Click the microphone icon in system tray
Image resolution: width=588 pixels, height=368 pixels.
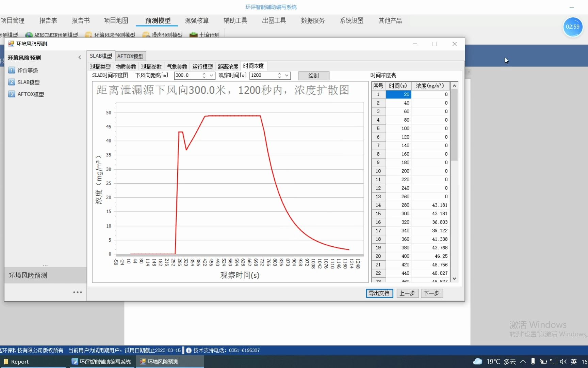[533, 362]
